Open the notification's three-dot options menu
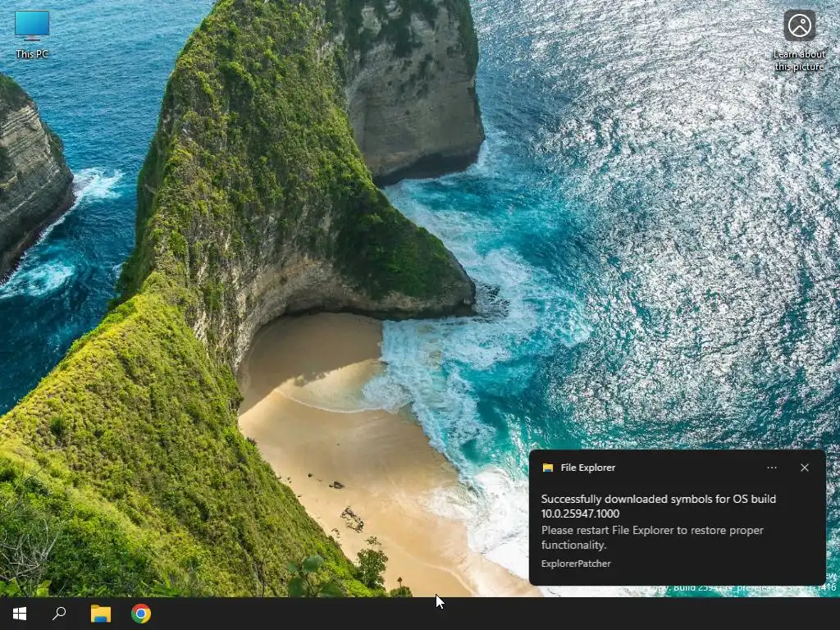Image resolution: width=840 pixels, height=630 pixels. tap(771, 468)
